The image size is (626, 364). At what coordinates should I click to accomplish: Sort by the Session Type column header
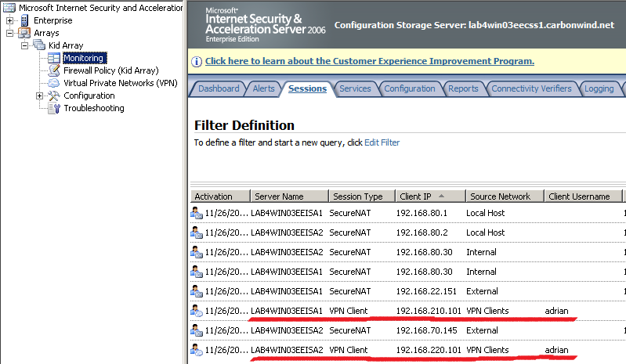[x=362, y=196]
